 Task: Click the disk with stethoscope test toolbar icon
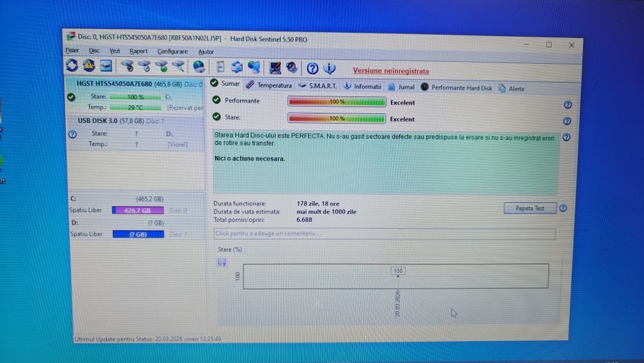point(128,66)
